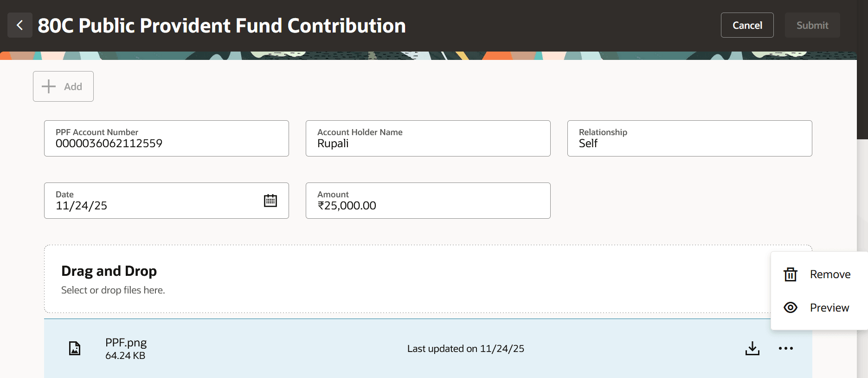The height and width of the screenshot is (378, 868).
Task: Click the back arrow icon
Action: 20,25
